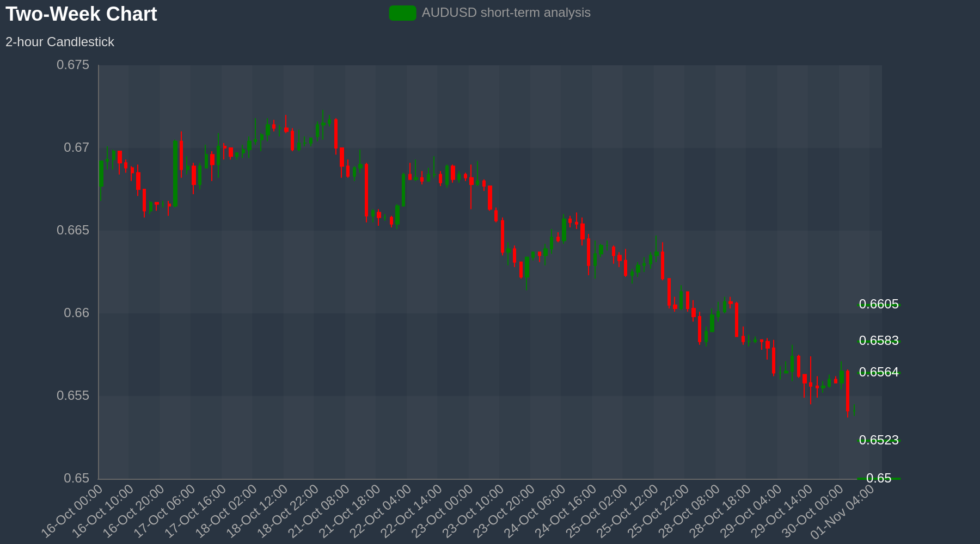
Task: Click the right-side 0.65 level annotation
Action: coord(879,478)
